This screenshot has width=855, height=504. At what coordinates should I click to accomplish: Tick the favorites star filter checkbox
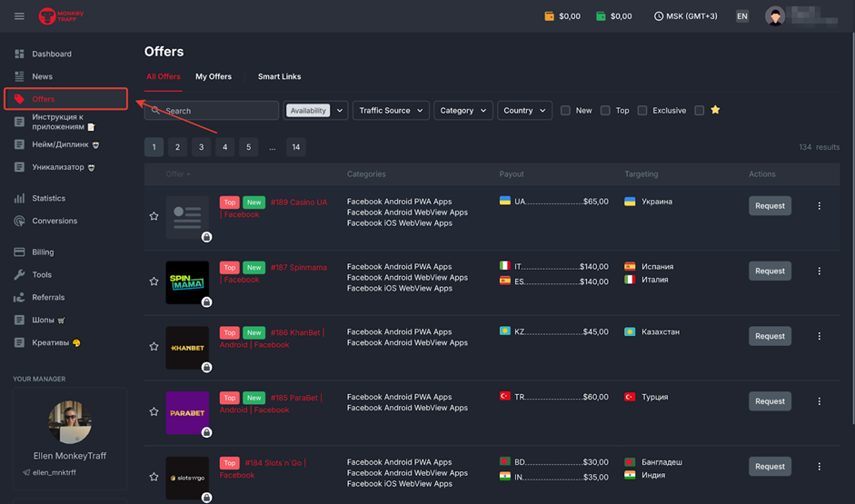point(699,111)
